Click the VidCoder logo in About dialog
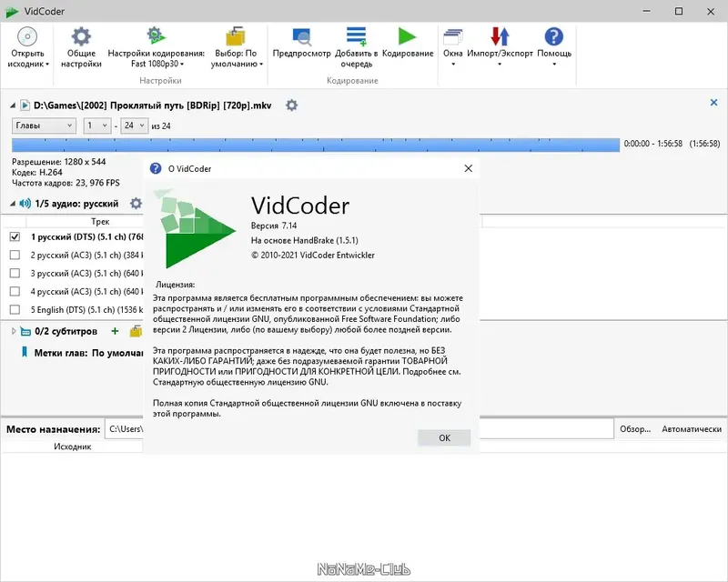The image size is (728, 582). 194,228
